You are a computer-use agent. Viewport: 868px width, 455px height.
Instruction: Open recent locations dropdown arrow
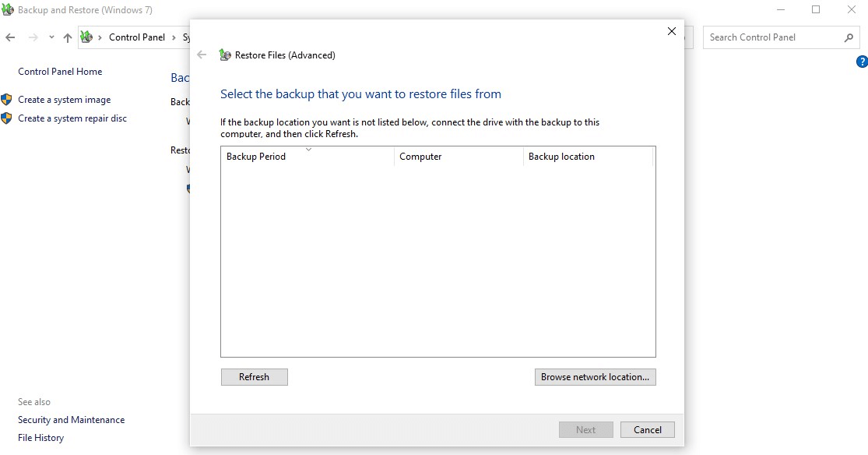point(51,37)
